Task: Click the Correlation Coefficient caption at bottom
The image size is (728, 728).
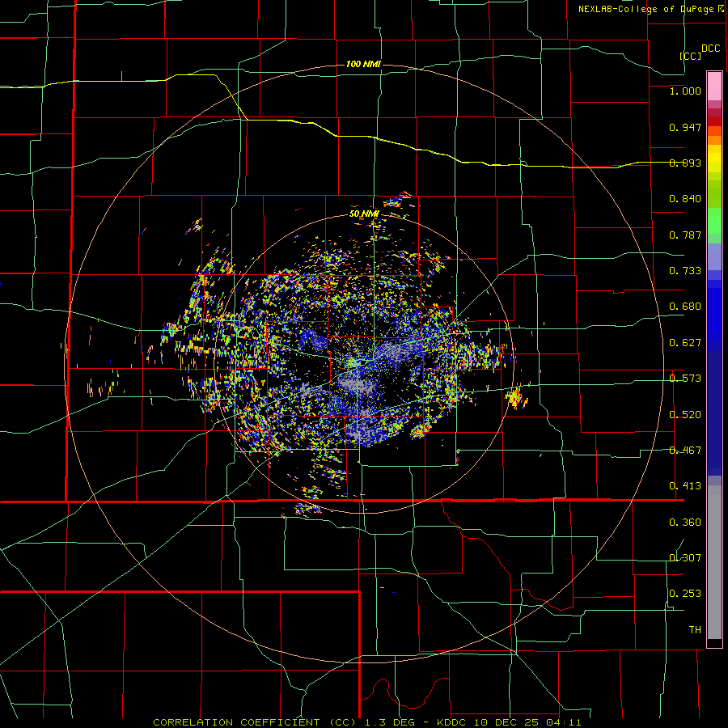Action: 366,722
